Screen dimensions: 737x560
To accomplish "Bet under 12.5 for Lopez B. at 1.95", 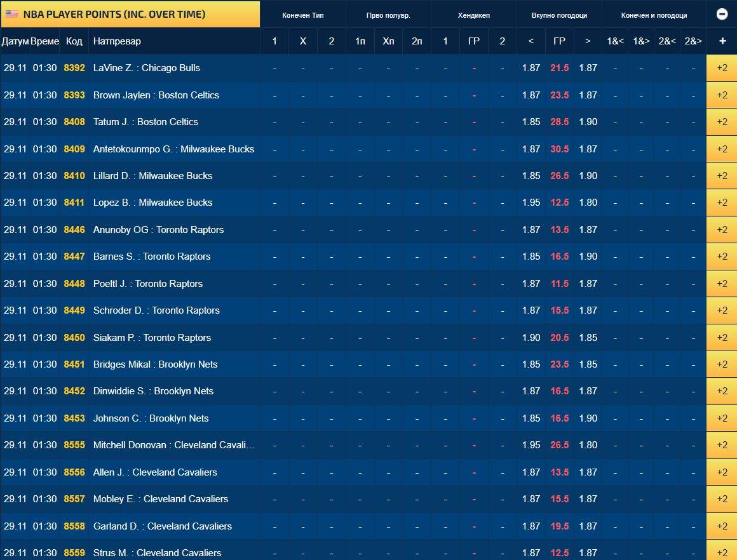I will 531,203.
